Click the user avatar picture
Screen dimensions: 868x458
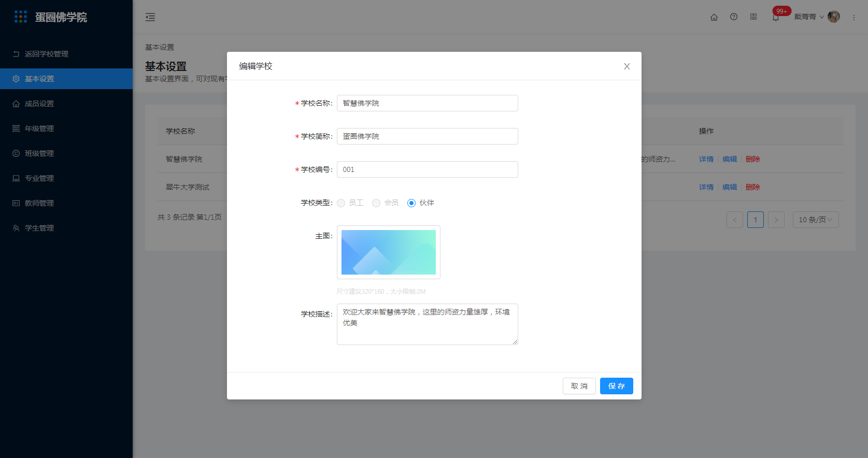pos(834,17)
